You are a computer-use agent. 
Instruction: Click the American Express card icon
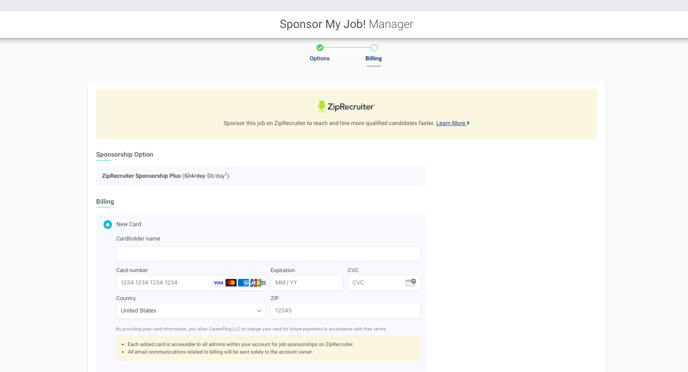[x=244, y=283]
